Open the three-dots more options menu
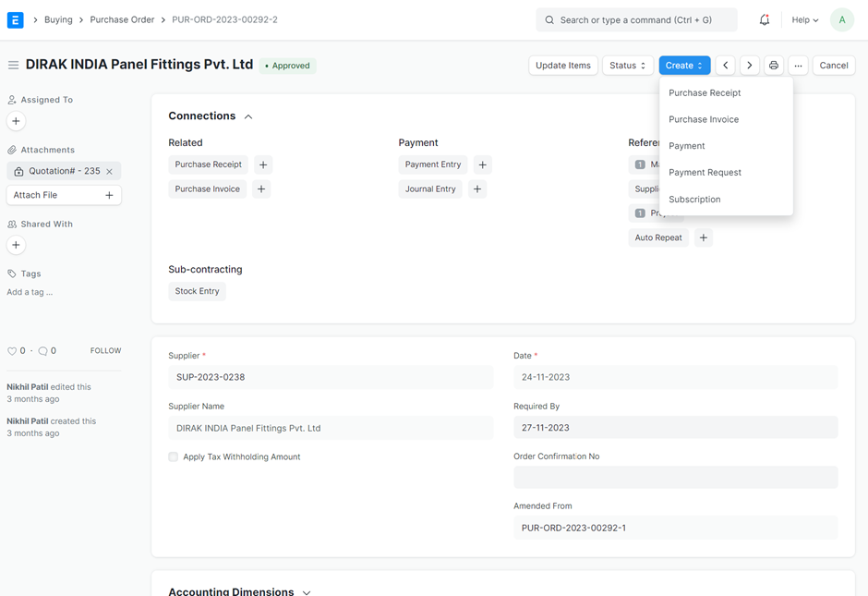 click(x=799, y=66)
